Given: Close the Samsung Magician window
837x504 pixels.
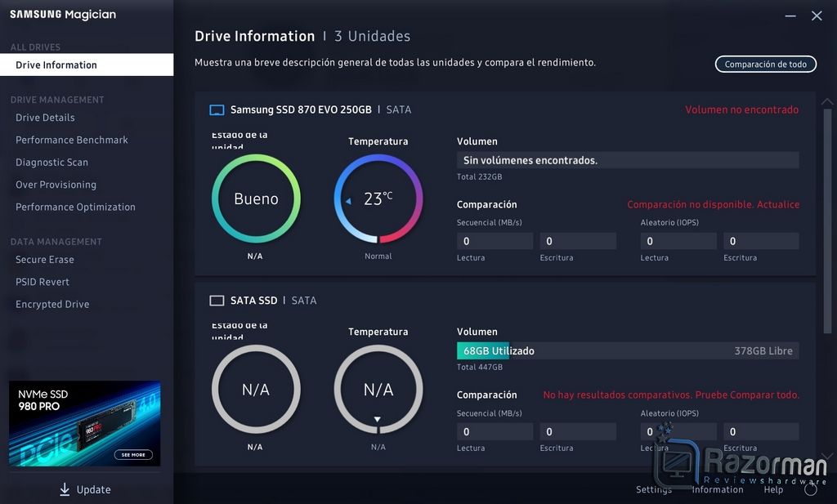Looking at the screenshot, I should click(817, 16).
